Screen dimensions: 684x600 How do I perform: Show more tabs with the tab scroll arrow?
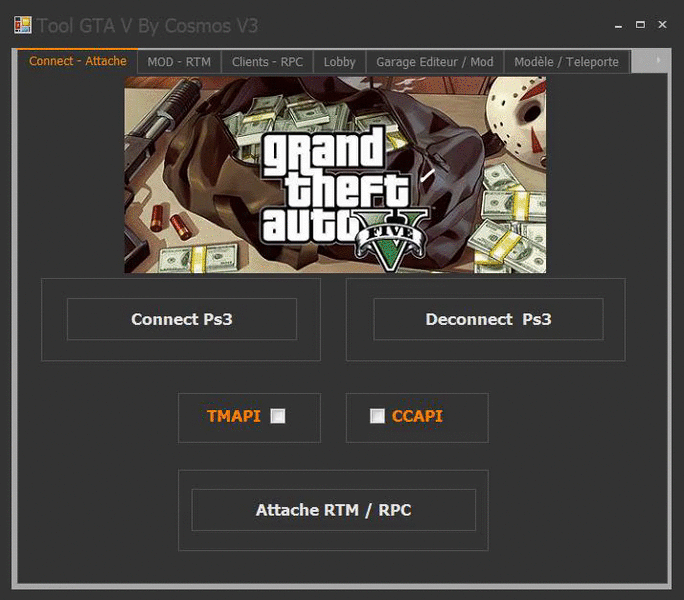click(x=658, y=60)
